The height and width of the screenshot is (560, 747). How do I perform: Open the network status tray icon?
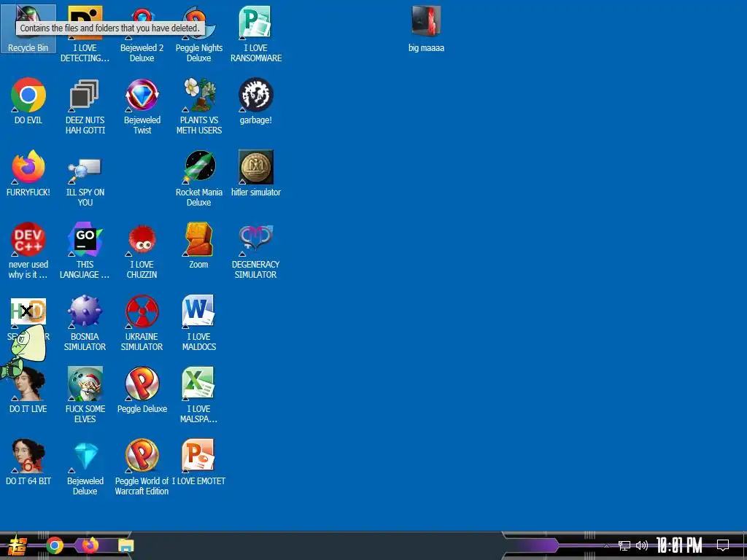(624, 545)
